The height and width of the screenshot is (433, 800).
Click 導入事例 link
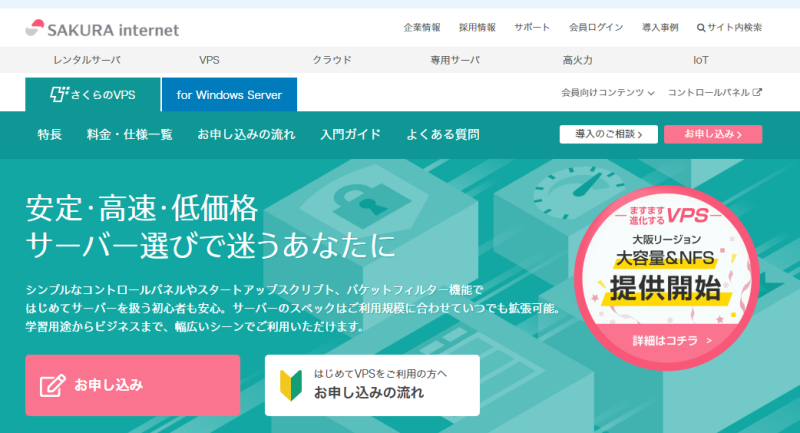pos(660,28)
